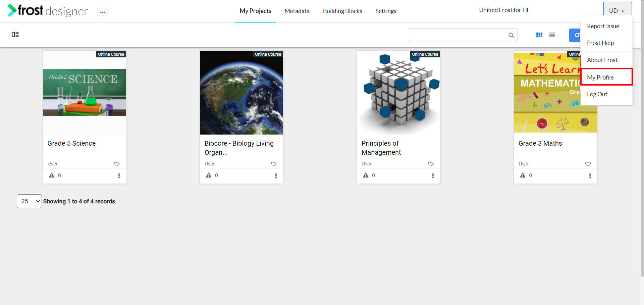
Task: Open Principles of Management cube thumbnail
Action: pos(398,92)
